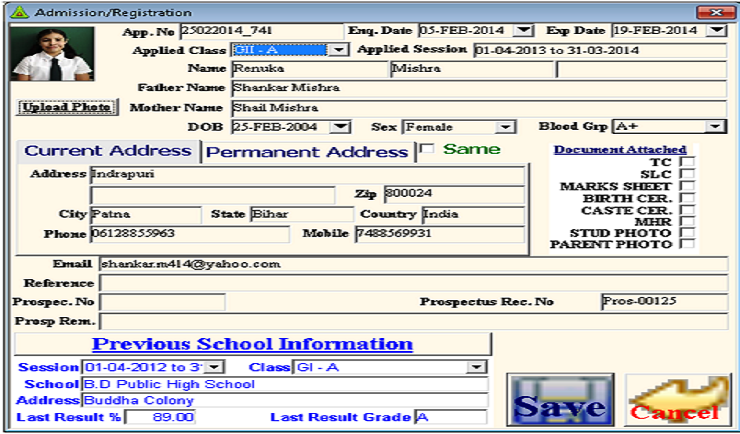The image size is (740, 434).
Task: Click the Email input field
Action: coord(412,264)
